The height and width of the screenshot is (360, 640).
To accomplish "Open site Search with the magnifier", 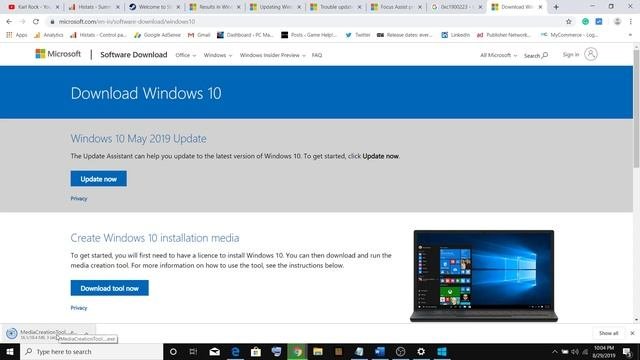I will [x=536, y=55].
